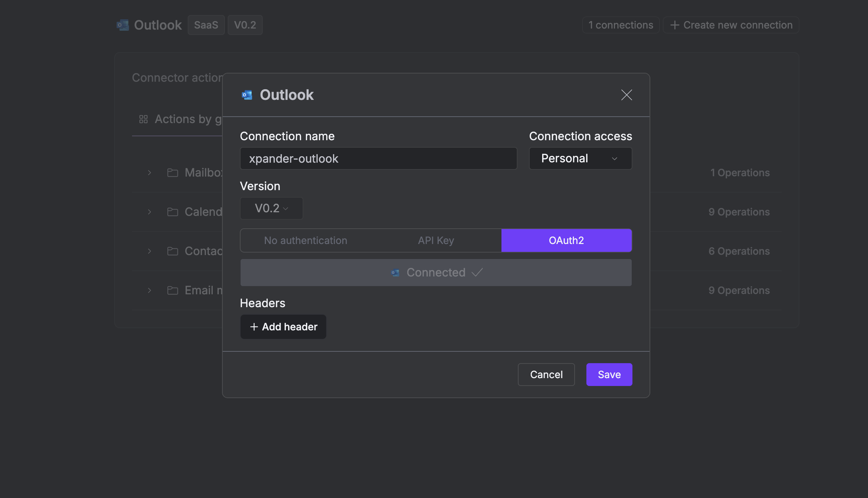Image resolution: width=868 pixels, height=498 pixels.
Task: Click the Mailbox folder icon
Action: coord(173,173)
